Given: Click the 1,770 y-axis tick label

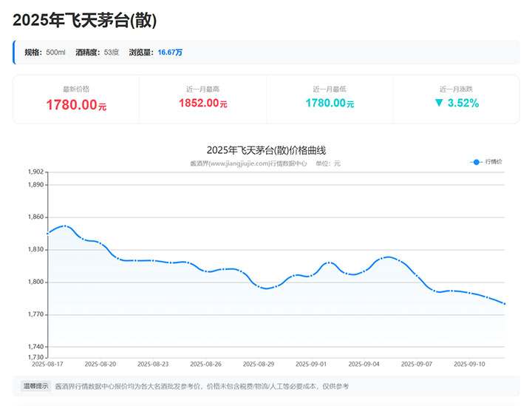Looking at the screenshot, I should pyautogui.click(x=35, y=315).
